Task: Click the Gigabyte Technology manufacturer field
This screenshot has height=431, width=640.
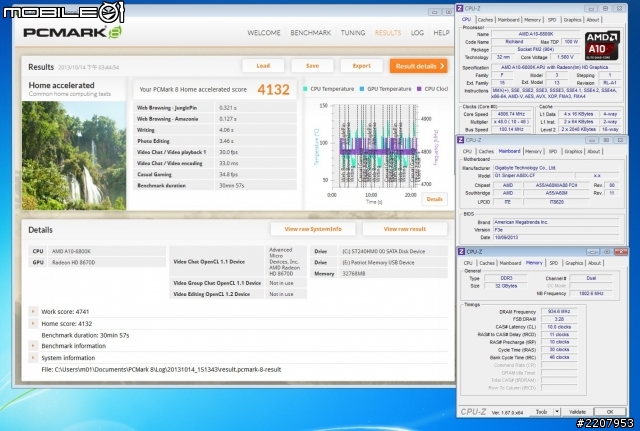Action: 556,168
